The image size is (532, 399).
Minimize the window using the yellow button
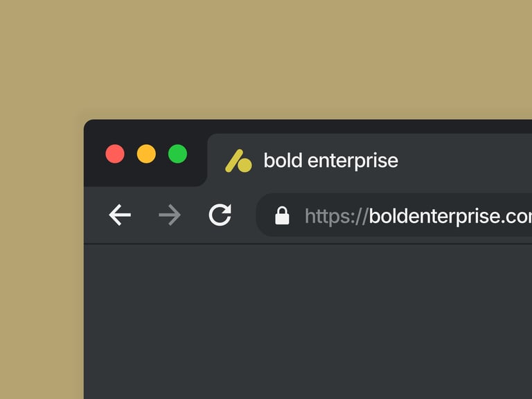146,154
